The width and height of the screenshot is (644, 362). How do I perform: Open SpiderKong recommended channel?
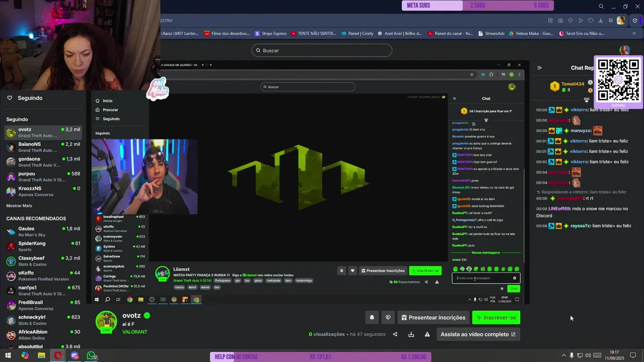pyautogui.click(x=43, y=246)
